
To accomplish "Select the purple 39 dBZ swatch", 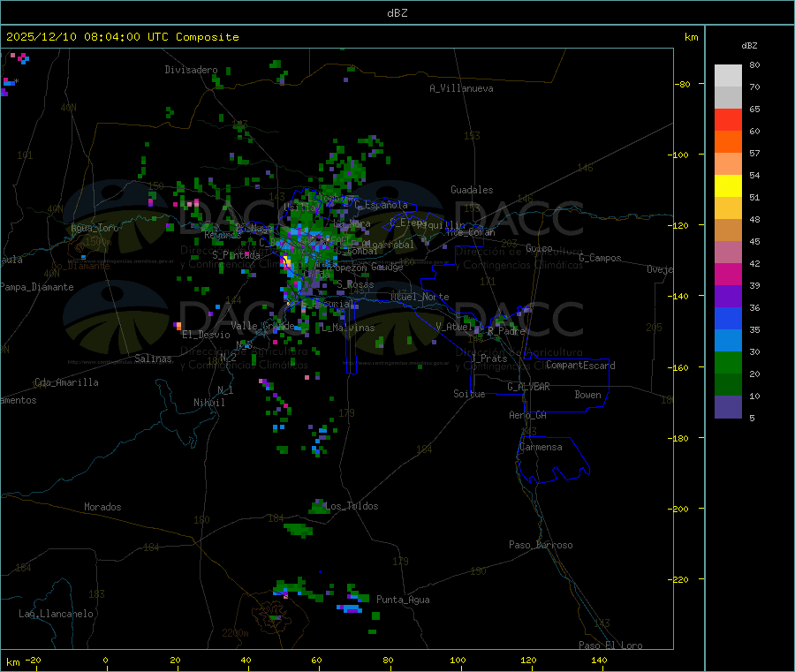I will [728, 297].
